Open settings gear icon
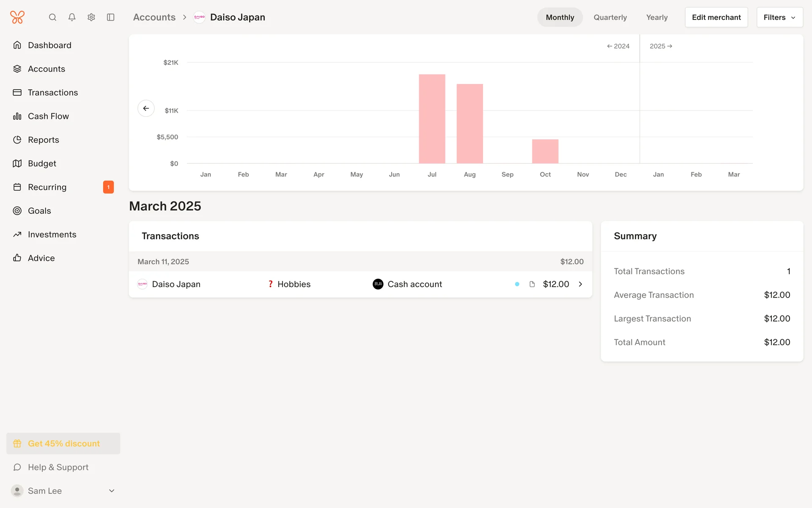Viewport: 812px width, 508px height. (x=91, y=17)
